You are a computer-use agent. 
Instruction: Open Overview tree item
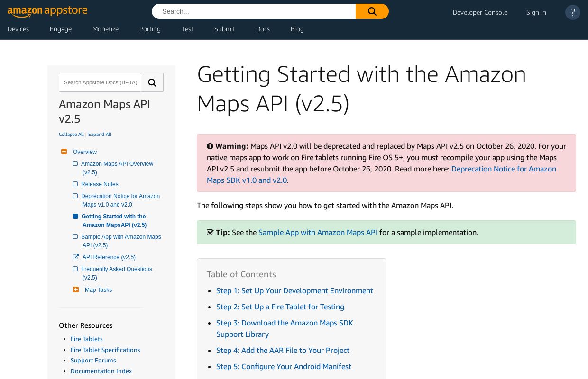click(85, 152)
